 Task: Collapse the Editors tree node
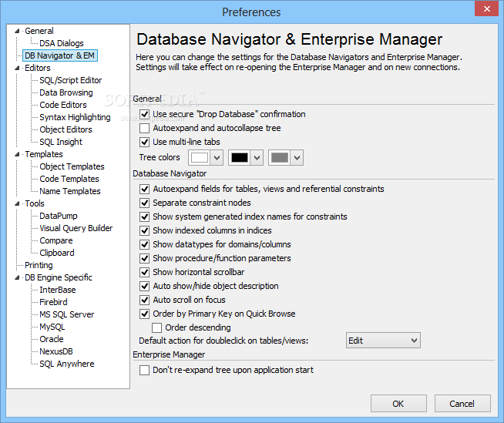coord(17,68)
